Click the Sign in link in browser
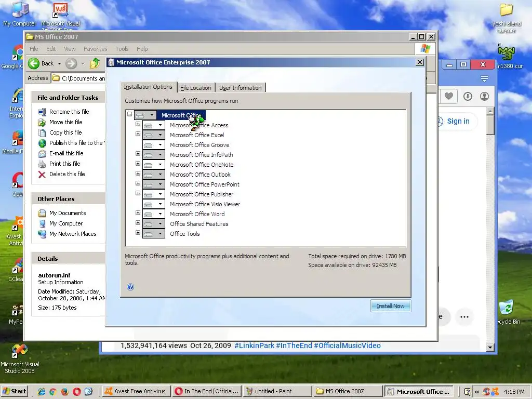Screen dimensions: 532x399 pos(458,121)
